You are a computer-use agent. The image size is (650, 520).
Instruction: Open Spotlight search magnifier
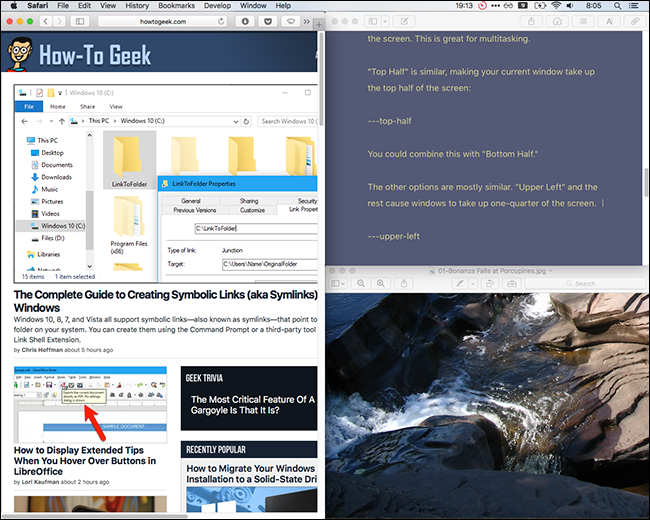(x=618, y=6)
